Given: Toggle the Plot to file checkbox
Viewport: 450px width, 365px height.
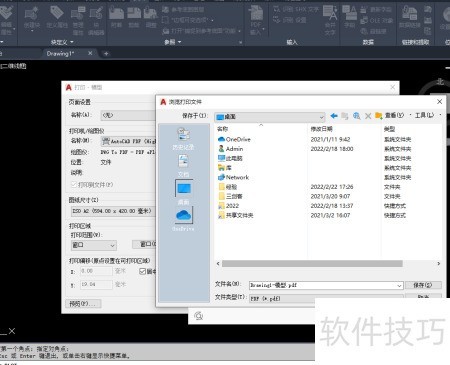Looking at the screenshot, I should point(74,184).
